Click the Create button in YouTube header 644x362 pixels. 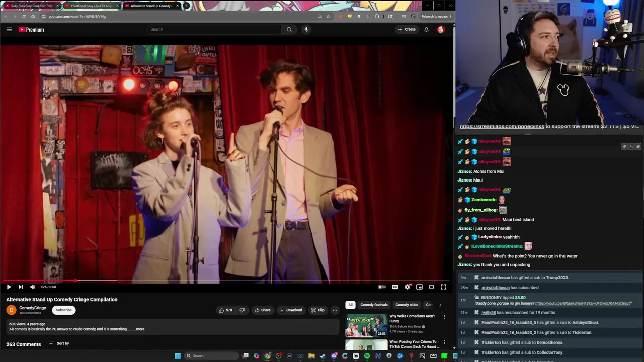[x=407, y=29]
